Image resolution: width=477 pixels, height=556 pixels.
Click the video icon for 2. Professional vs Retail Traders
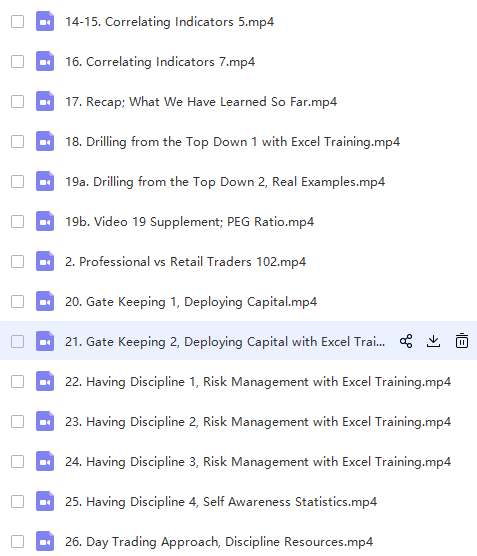click(x=45, y=262)
